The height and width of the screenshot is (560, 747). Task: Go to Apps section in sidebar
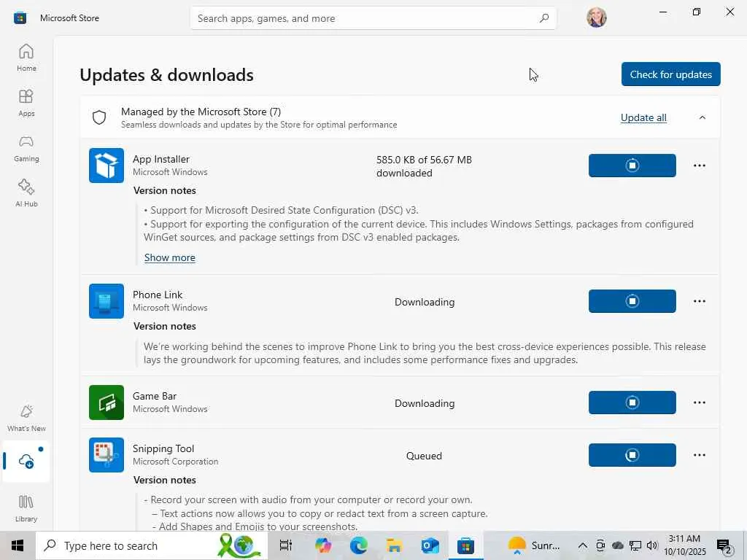(x=26, y=103)
